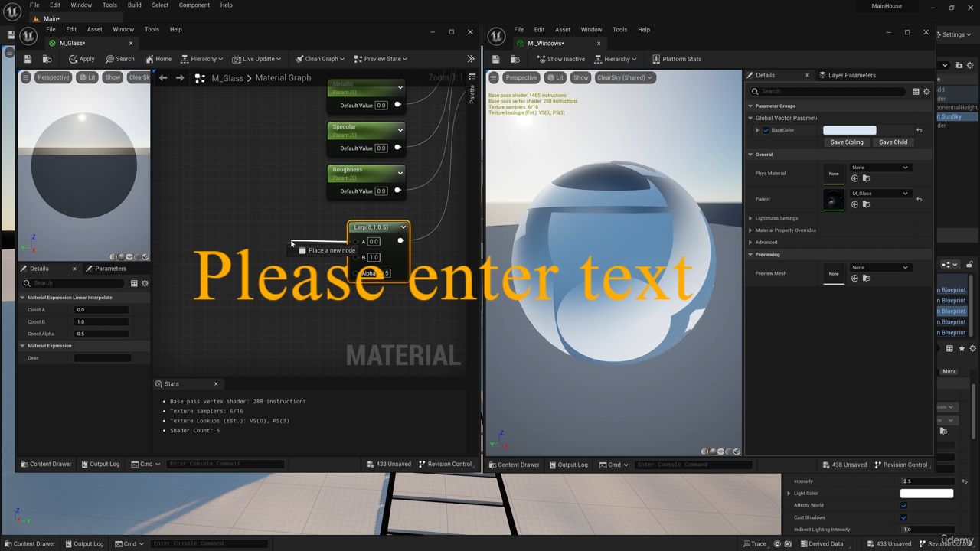Image resolution: width=980 pixels, height=551 pixels.
Task: Open the Palette panel icon
Action: click(472, 92)
